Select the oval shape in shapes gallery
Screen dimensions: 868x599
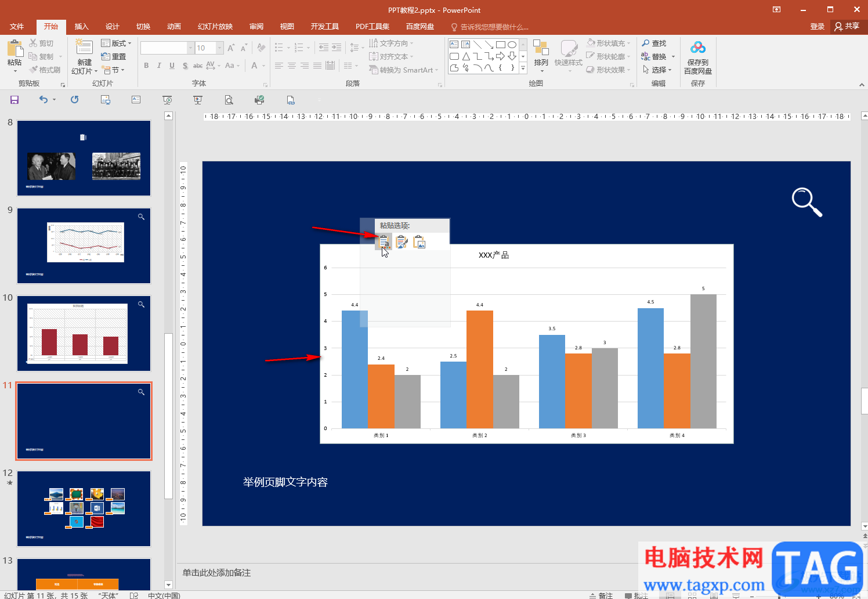pos(512,45)
